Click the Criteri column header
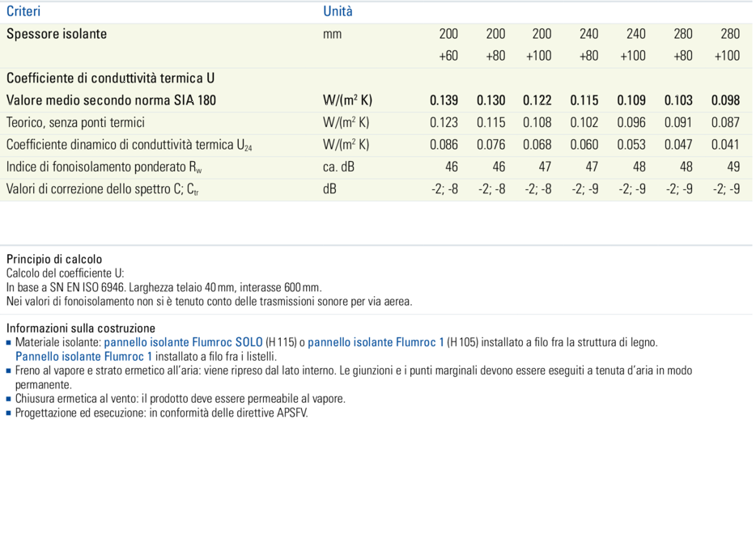 pos(23,12)
